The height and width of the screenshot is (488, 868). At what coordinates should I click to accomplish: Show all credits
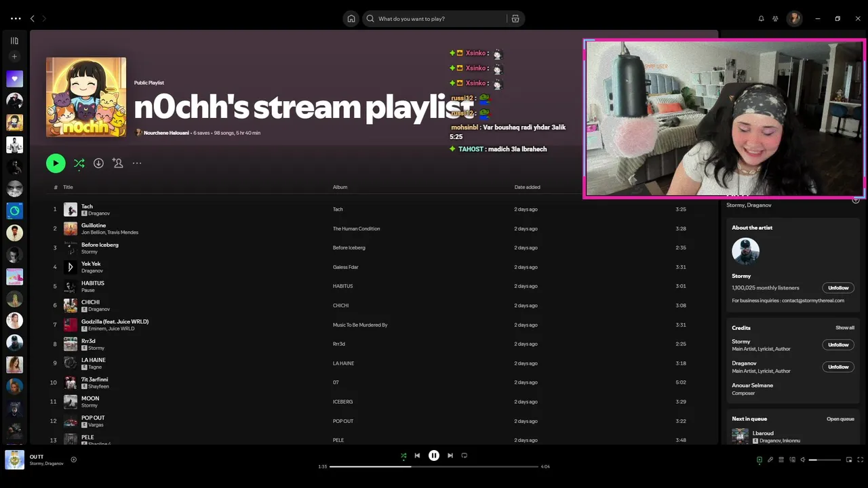click(845, 328)
